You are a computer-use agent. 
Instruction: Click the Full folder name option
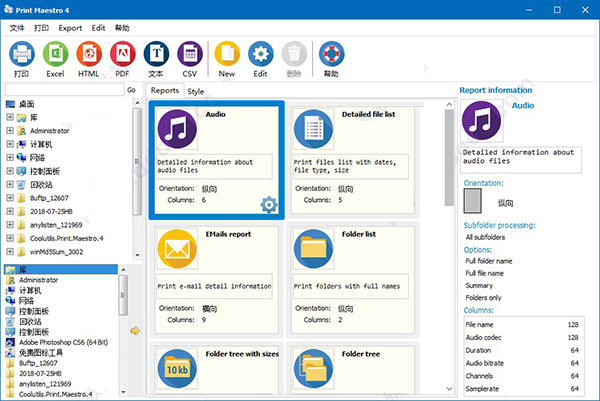(x=489, y=261)
